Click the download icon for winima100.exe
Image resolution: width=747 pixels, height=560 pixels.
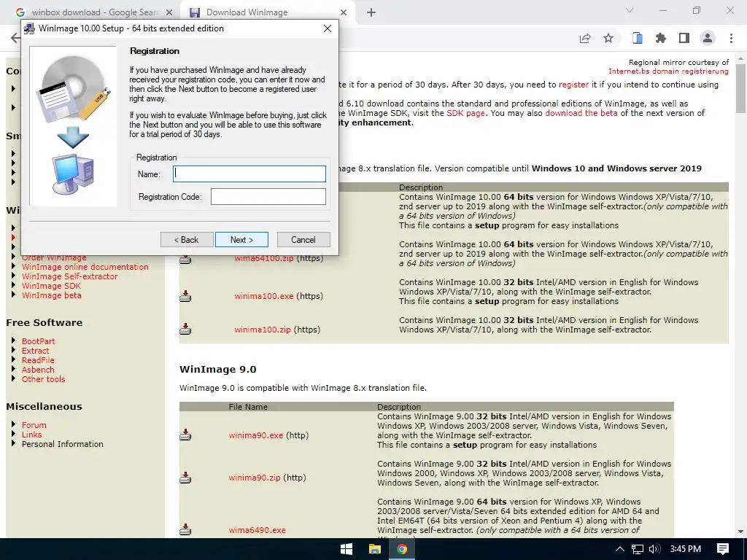tap(185, 297)
